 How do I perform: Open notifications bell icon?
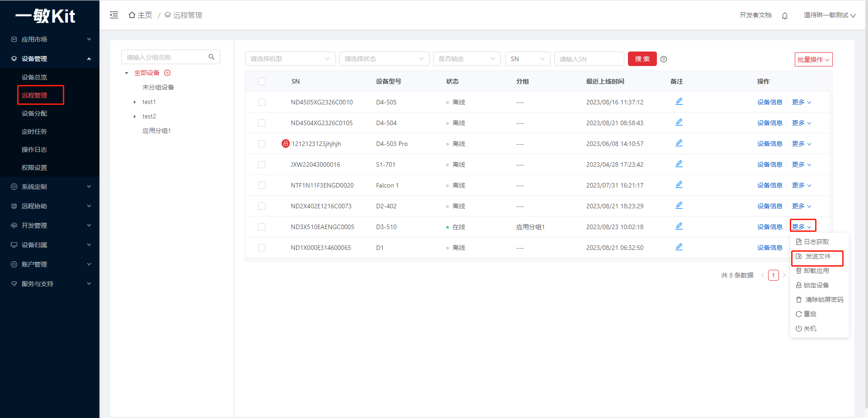point(785,16)
